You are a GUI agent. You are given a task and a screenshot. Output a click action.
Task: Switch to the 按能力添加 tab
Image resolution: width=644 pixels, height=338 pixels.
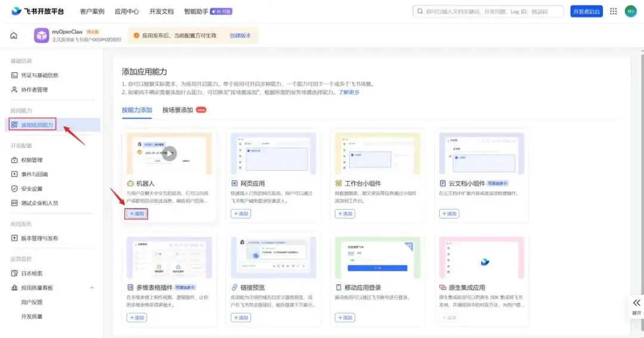[137, 110]
